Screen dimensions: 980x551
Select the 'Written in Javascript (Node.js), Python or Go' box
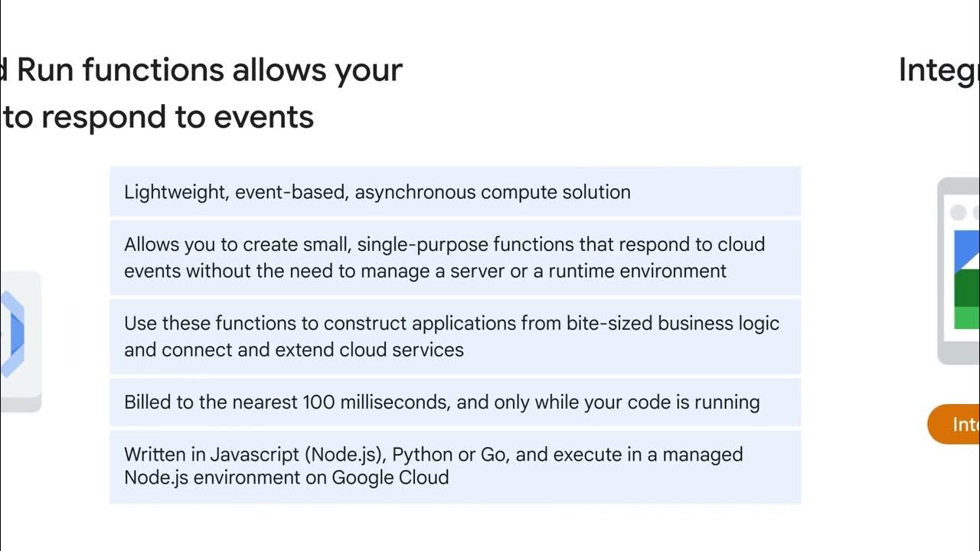[456, 466]
